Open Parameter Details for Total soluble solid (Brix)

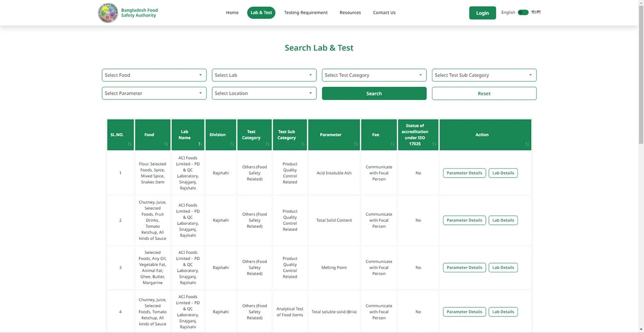(x=464, y=312)
